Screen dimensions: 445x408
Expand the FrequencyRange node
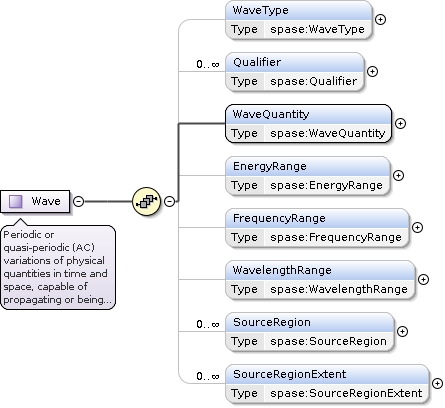tap(417, 228)
